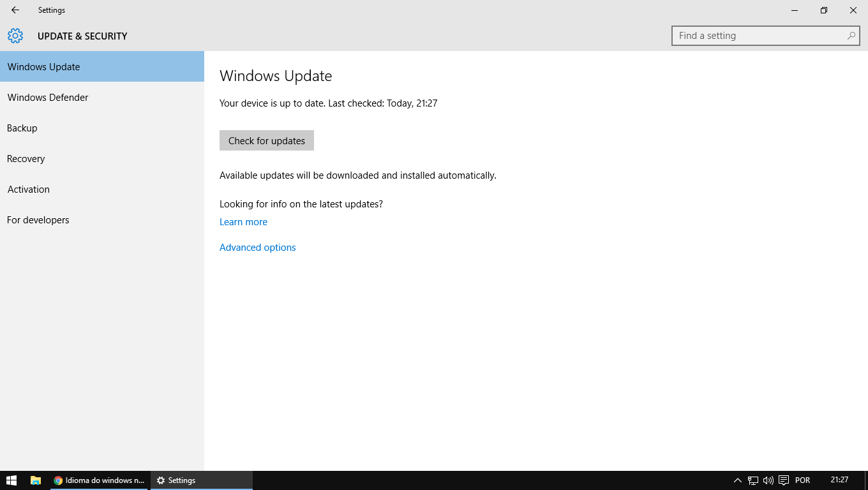
Task: Click 'Looking for info on the latest updates?' text
Action: 301,204
